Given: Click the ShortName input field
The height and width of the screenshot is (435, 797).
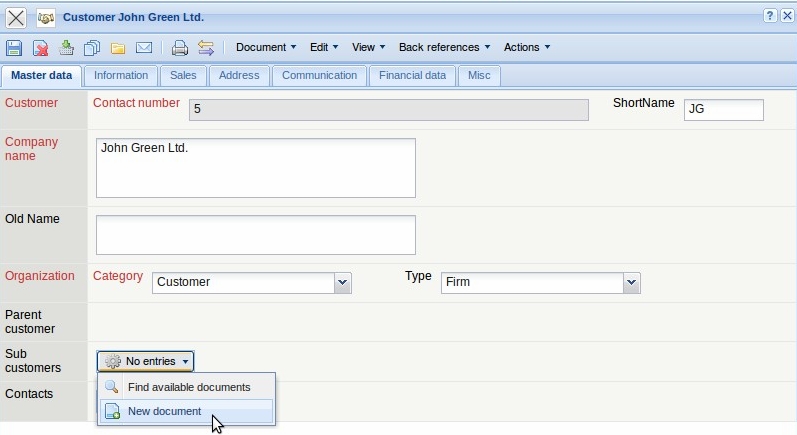Looking at the screenshot, I should (723, 109).
